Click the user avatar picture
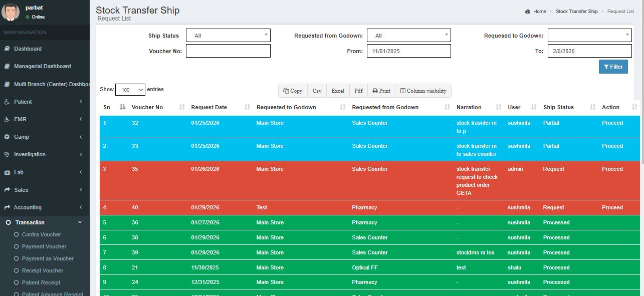This screenshot has width=644, height=296. [x=11, y=12]
